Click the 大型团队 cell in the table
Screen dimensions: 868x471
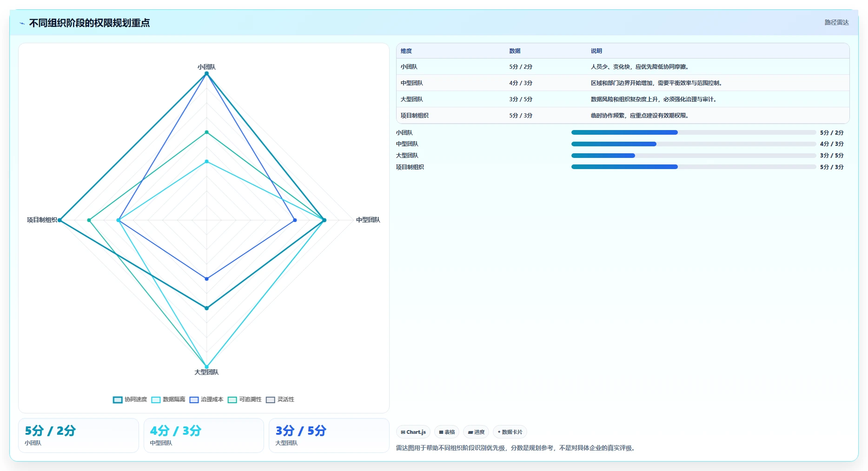411,99
